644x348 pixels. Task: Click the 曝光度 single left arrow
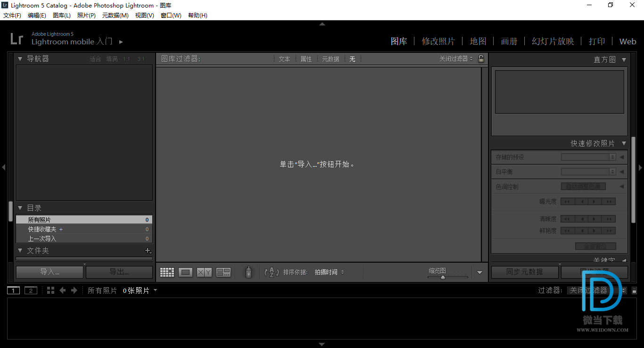(581, 201)
